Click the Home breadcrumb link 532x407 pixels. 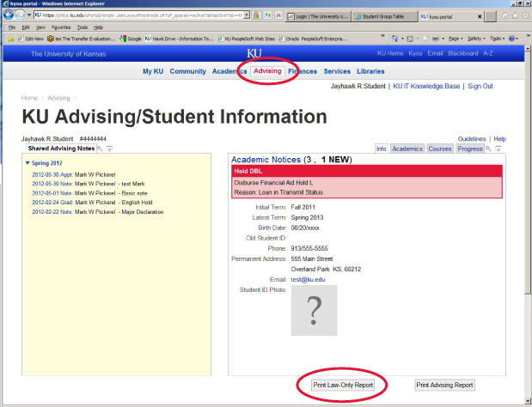(29, 98)
